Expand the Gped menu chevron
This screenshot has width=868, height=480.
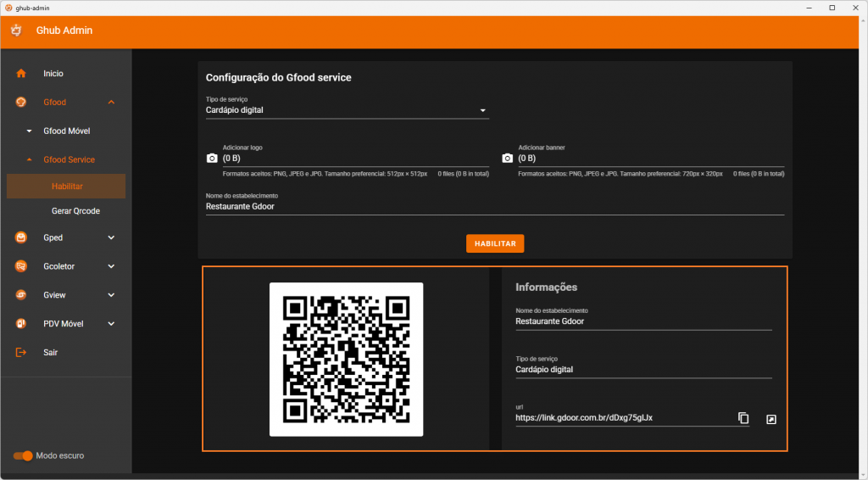click(x=111, y=237)
